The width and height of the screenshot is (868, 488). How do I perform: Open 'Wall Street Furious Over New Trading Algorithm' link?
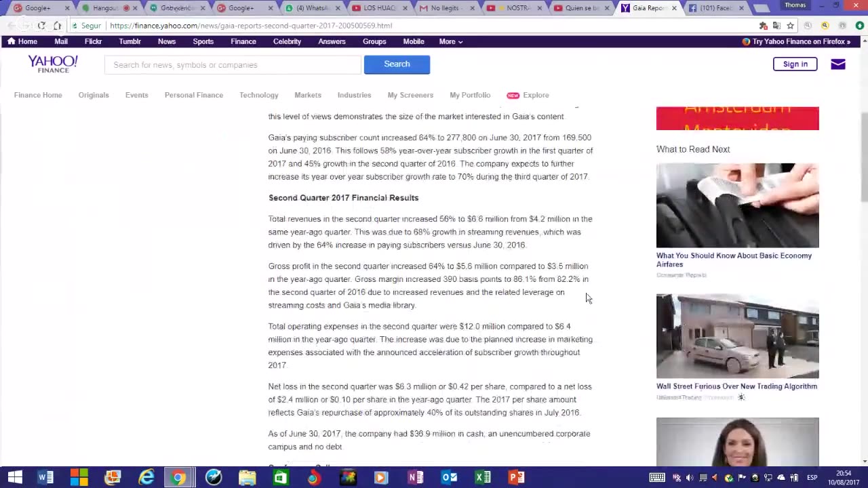point(736,386)
